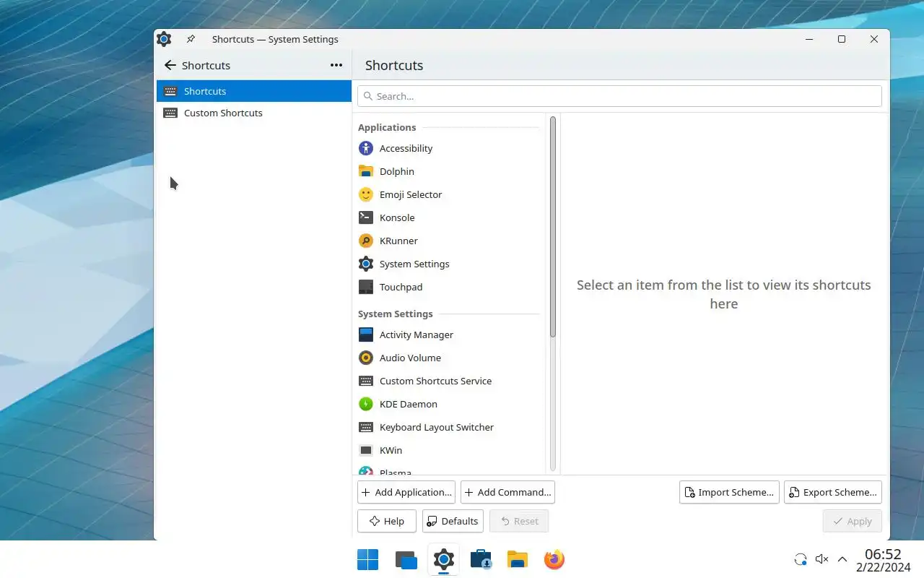924x578 pixels.
Task: Click the Accessibility icon in Applications list
Action: (366, 148)
